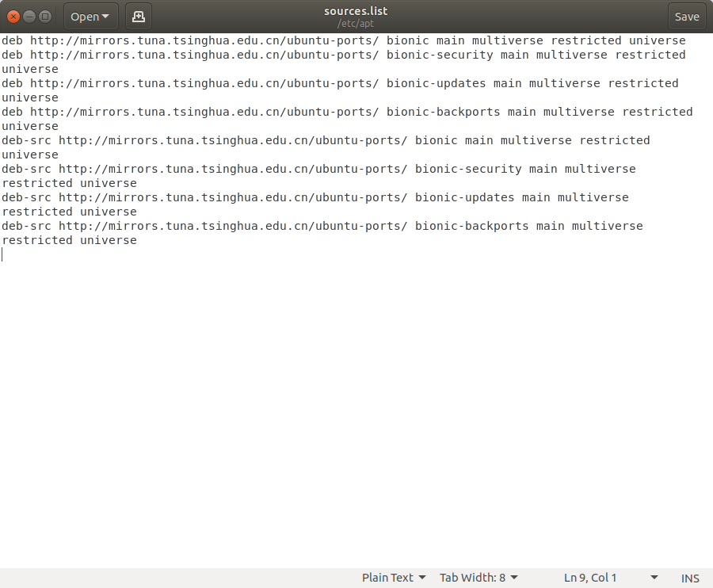Viewport: 713px width, 588px height.
Task: Click bionic-updates in the deb-src line
Action: click(465, 197)
